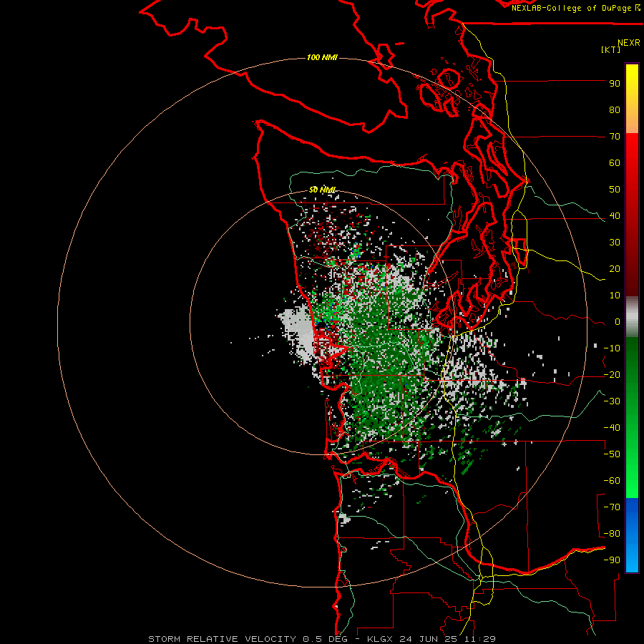Image resolution: width=644 pixels, height=644 pixels.
Task: Click the NEXR label above the color scale
Action: point(629,43)
